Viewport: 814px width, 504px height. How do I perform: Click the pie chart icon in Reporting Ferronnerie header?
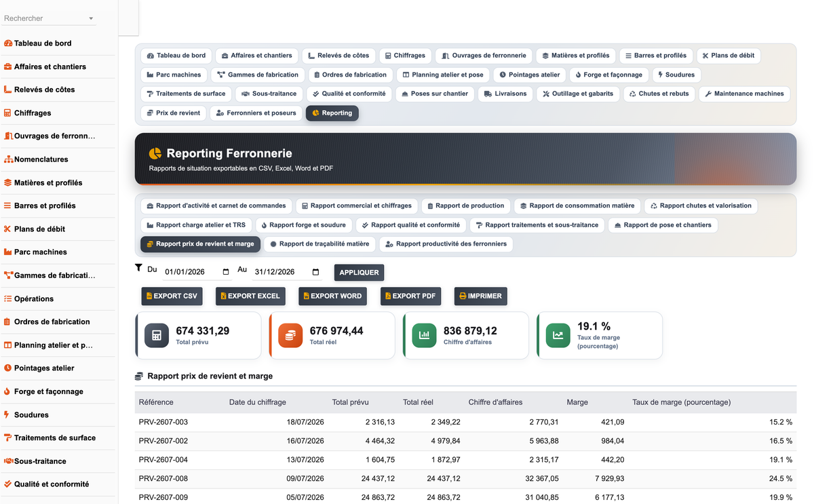click(x=155, y=153)
